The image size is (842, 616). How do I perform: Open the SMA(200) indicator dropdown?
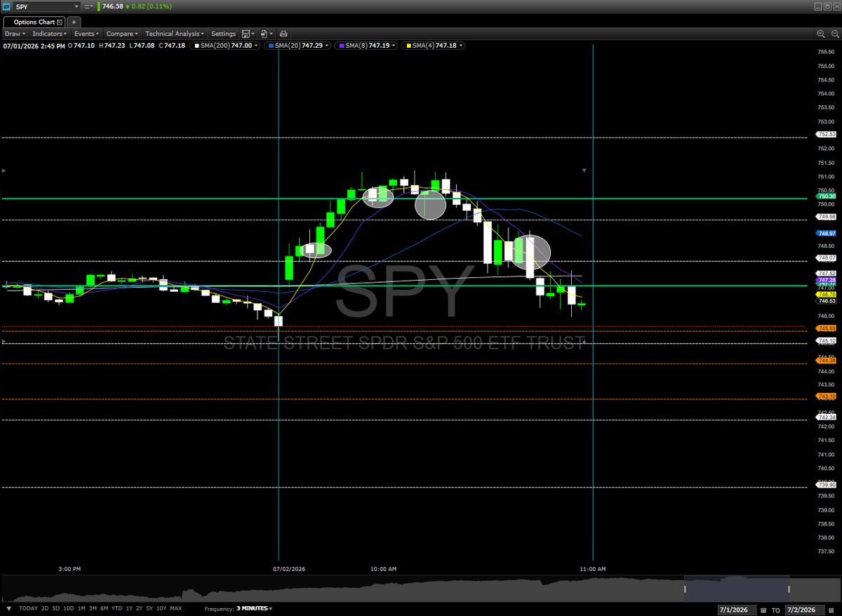pyautogui.click(x=257, y=46)
